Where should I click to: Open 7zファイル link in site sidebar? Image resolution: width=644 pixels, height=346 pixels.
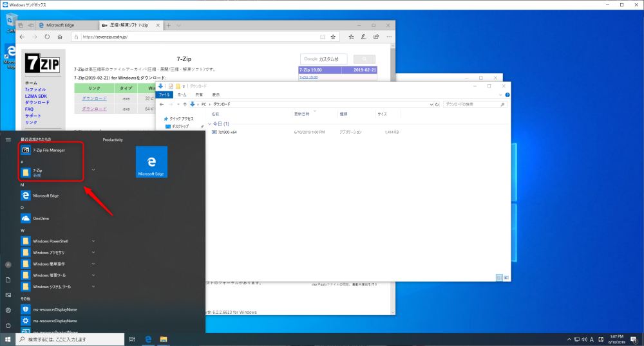35,89
